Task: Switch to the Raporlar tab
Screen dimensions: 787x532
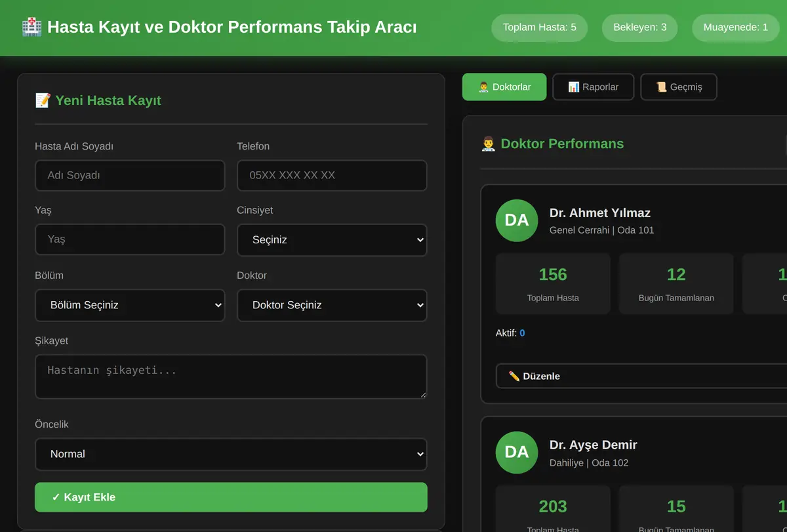Action: click(x=594, y=87)
